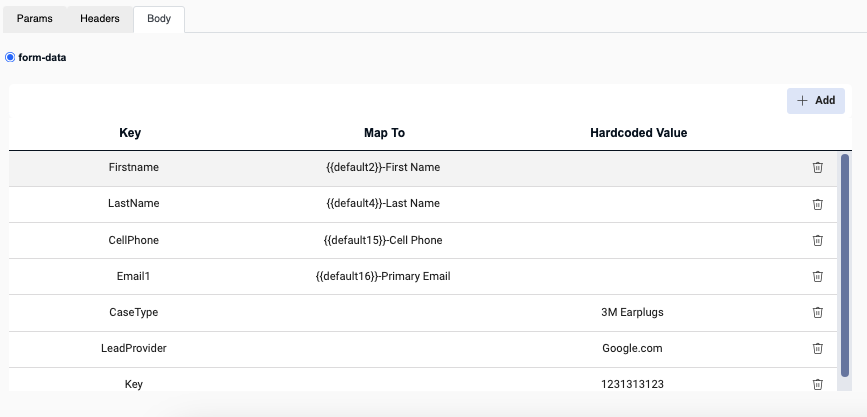Select the {{default16}}-Primary Email mapping
867x417 pixels.
[x=383, y=275]
